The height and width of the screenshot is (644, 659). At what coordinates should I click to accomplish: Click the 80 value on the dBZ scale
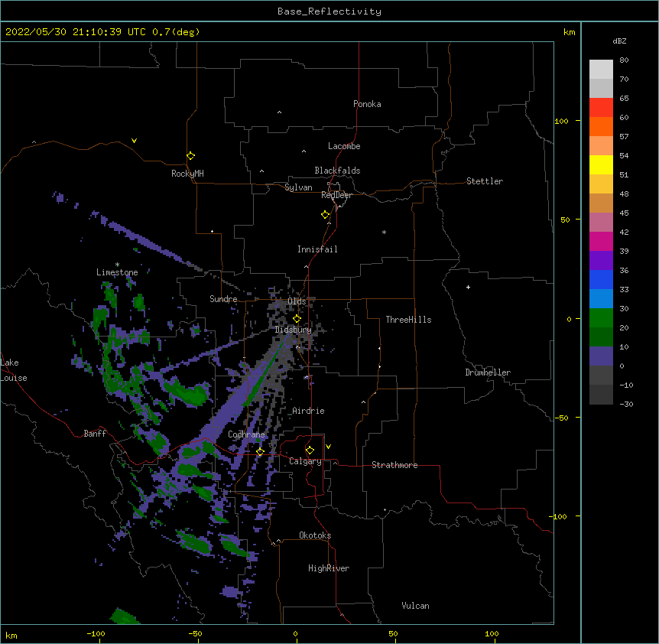point(624,60)
